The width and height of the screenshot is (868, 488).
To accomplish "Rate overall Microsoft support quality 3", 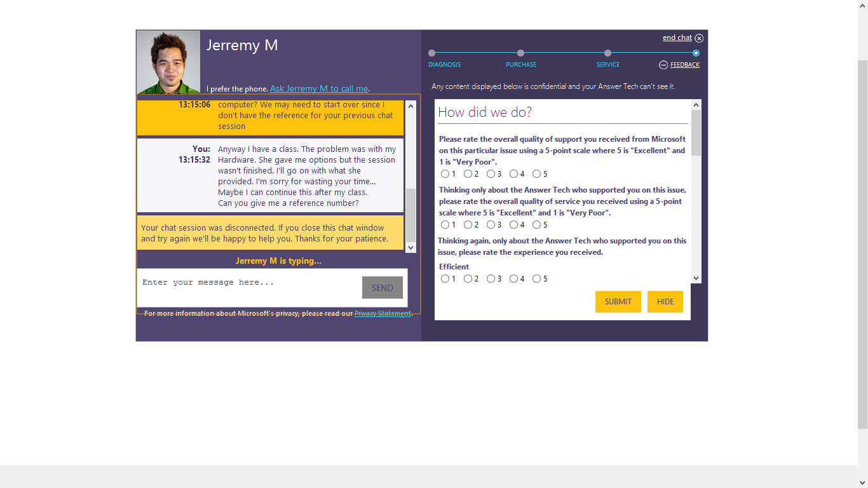I will click(491, 174).
